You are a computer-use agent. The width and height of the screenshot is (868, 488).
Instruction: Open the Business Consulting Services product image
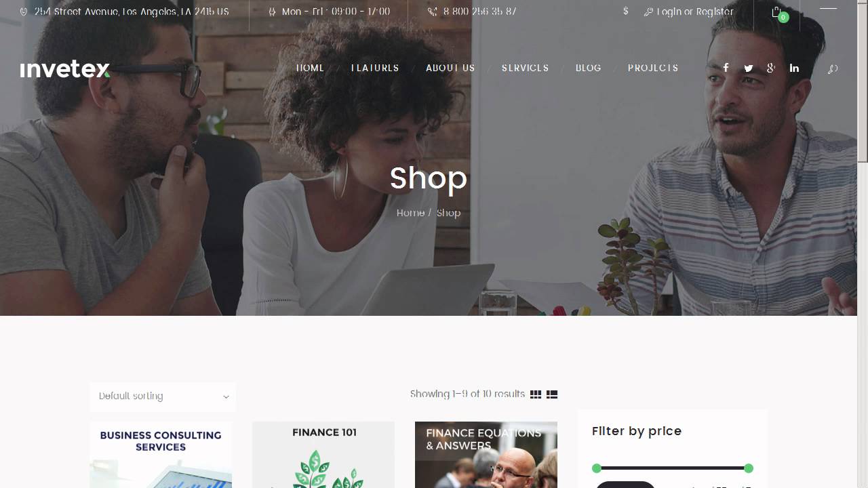tap(161, 455)
